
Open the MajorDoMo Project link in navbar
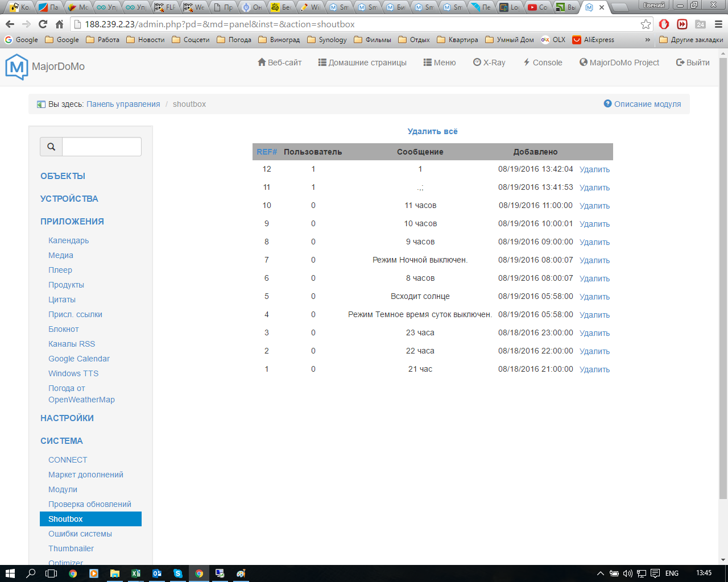coord(619,63)
